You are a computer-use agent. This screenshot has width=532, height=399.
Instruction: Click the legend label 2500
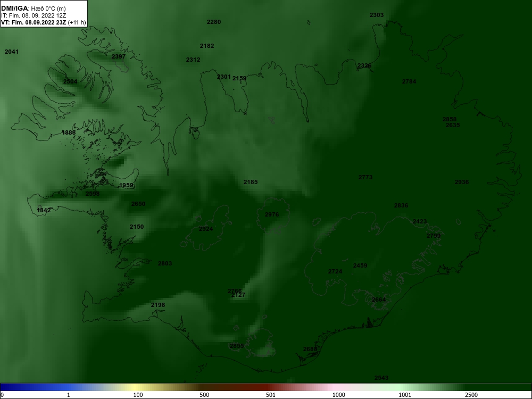pyautogui.click(x=471, y=395)
